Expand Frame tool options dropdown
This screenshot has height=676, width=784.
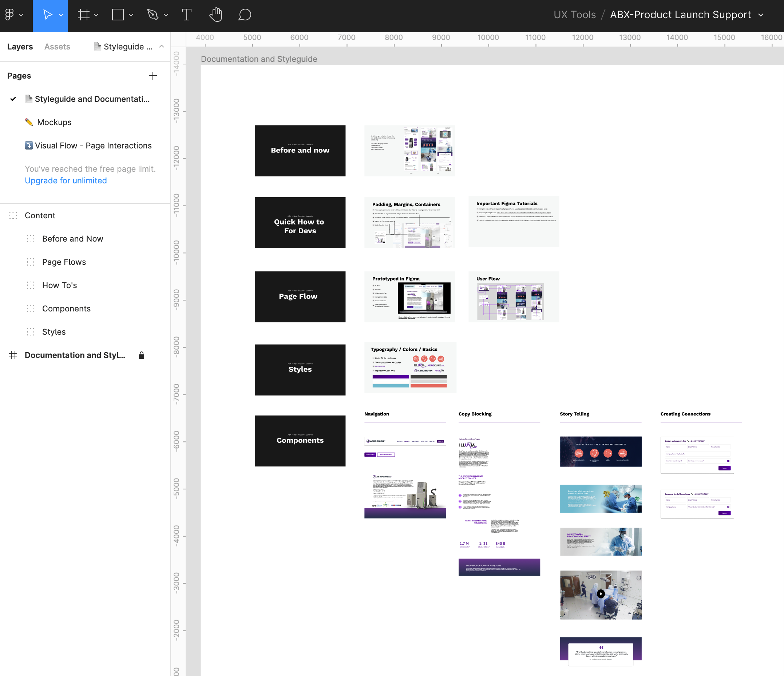tap(96, 15)
